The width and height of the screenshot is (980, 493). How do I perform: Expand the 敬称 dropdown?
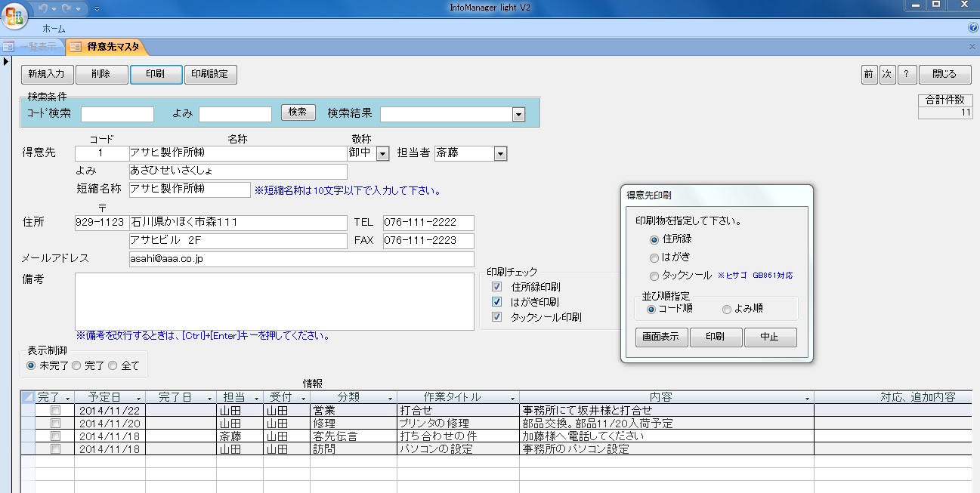382,154
